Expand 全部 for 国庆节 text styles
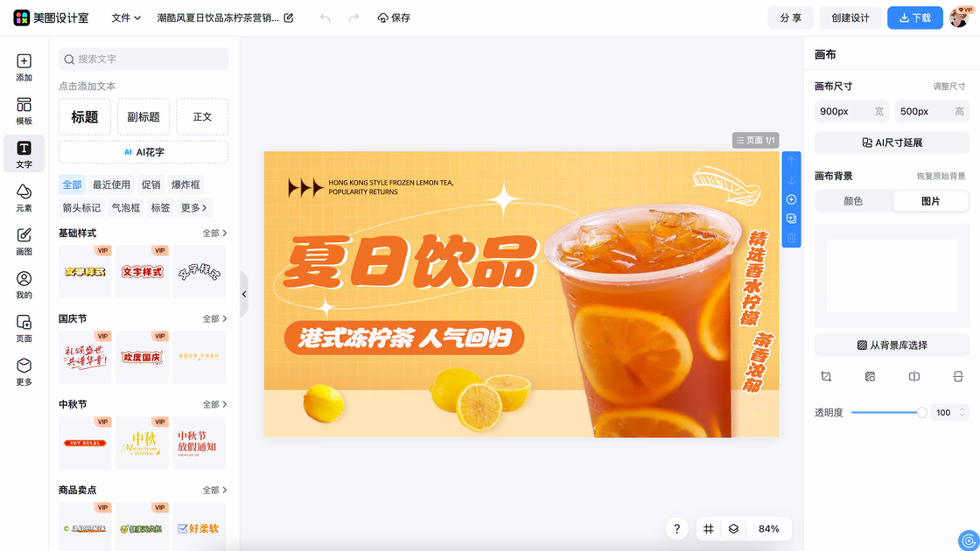 [215, 319]
